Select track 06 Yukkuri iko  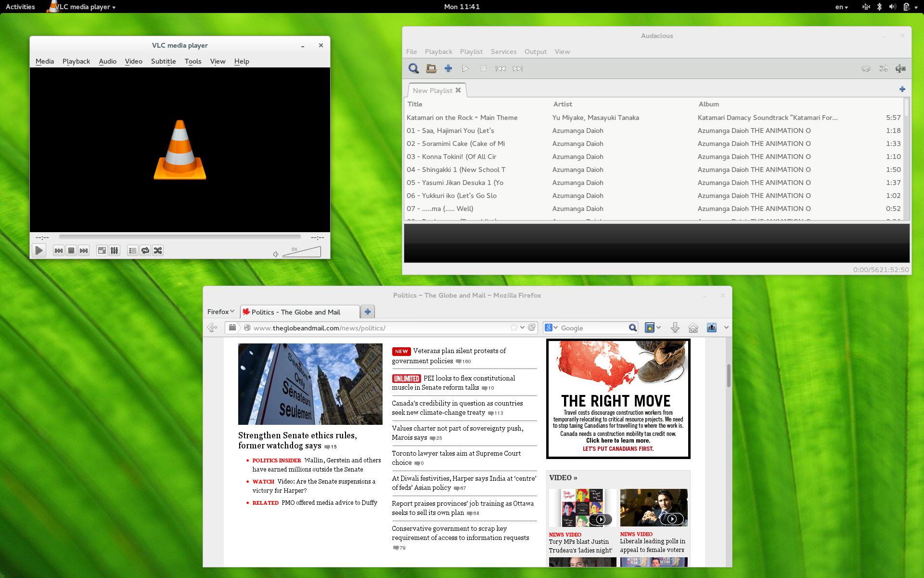[x=654, y=196]
